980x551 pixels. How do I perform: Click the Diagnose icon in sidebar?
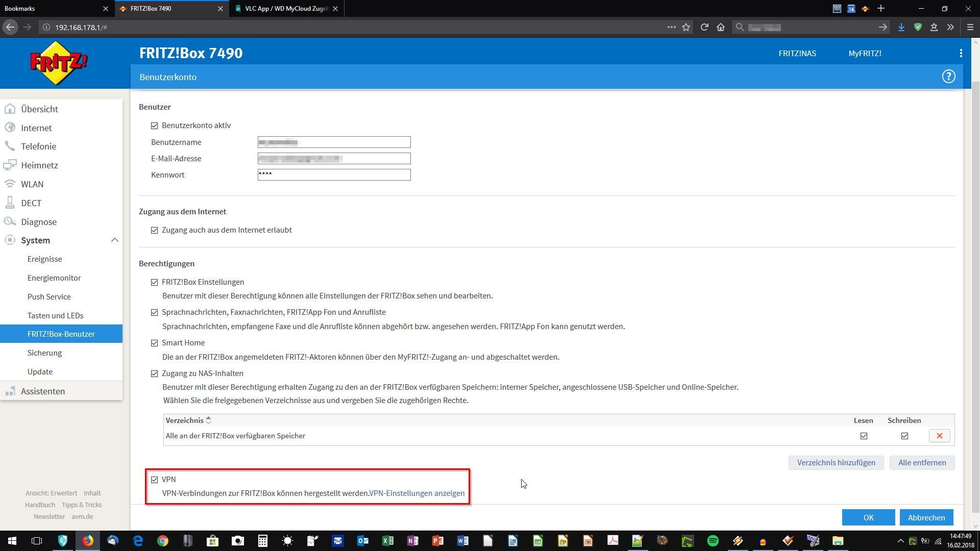point(10,221)
